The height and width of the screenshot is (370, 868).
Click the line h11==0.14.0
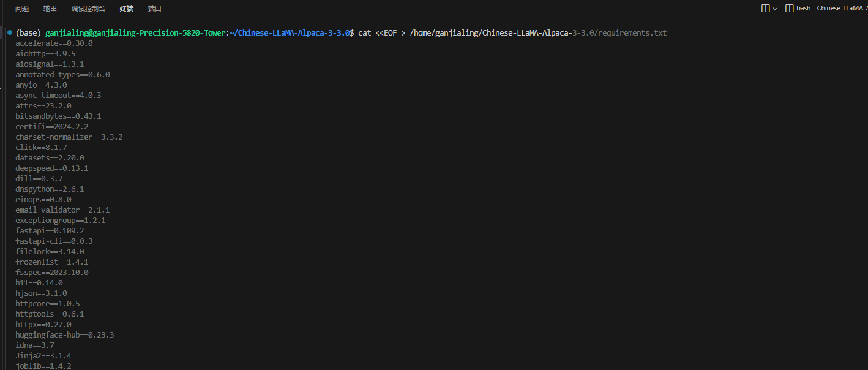coord(39,283)
